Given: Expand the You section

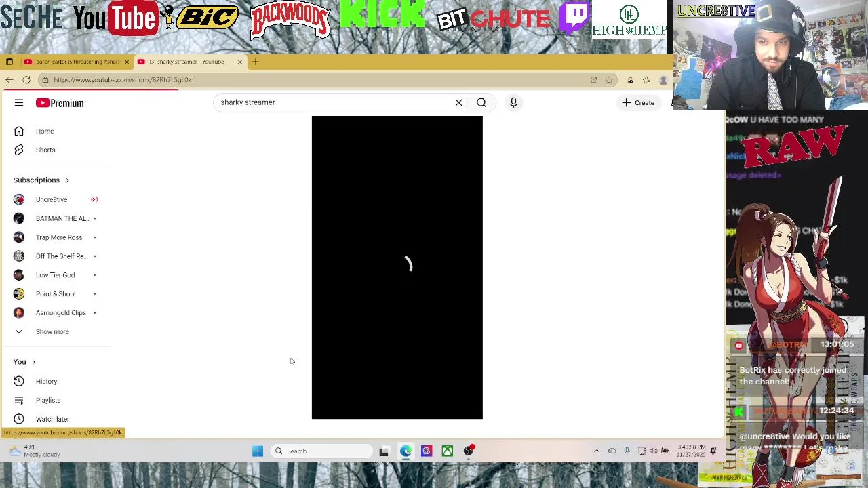Looking at the screenshot, I should [24, 362].
